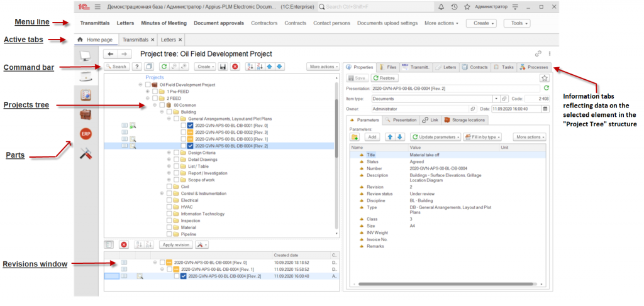Tick the checkbox beside the Pipeline folder
The height and width of the screenshot is (306, 644).
pos(169,234)
